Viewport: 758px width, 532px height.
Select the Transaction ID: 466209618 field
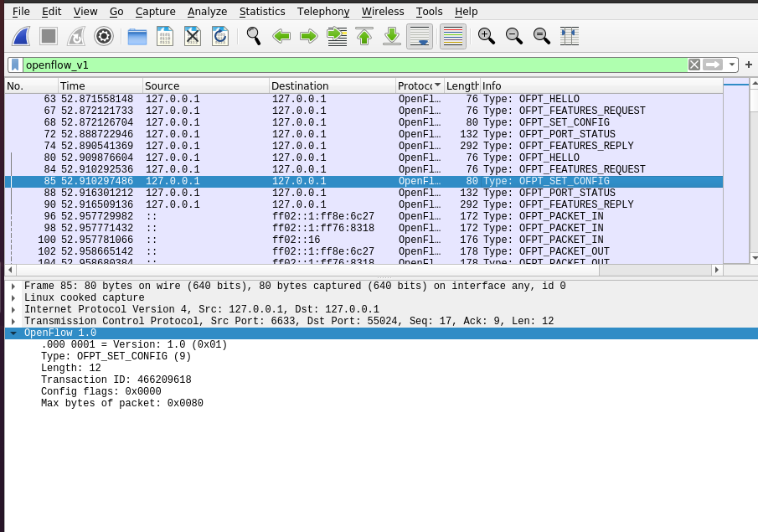coord(116,380)
